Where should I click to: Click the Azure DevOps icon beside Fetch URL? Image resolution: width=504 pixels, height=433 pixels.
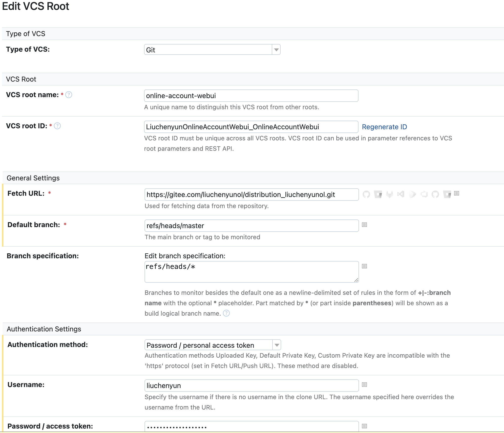point(424,194)
